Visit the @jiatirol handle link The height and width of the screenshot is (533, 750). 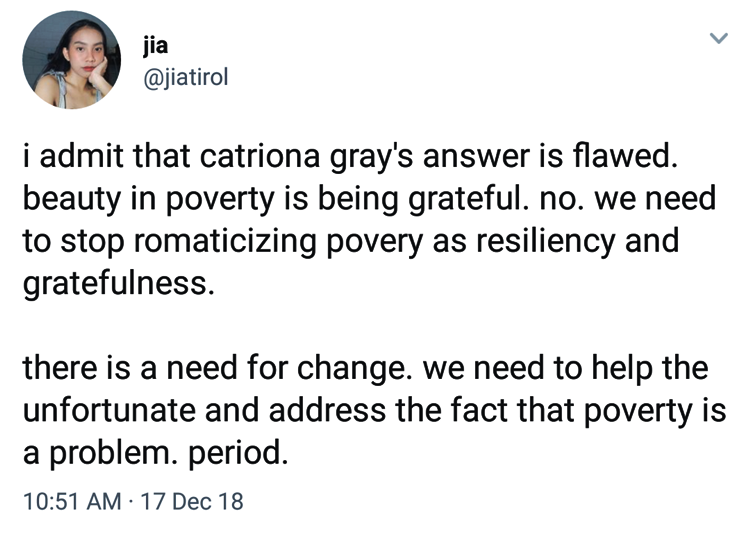click(x=186, y=76)
